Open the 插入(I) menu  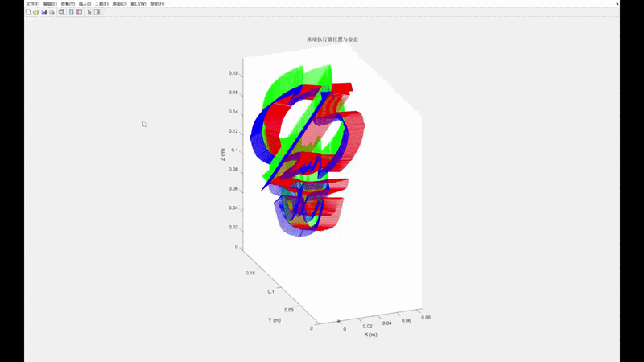click(x=85, y=4)
